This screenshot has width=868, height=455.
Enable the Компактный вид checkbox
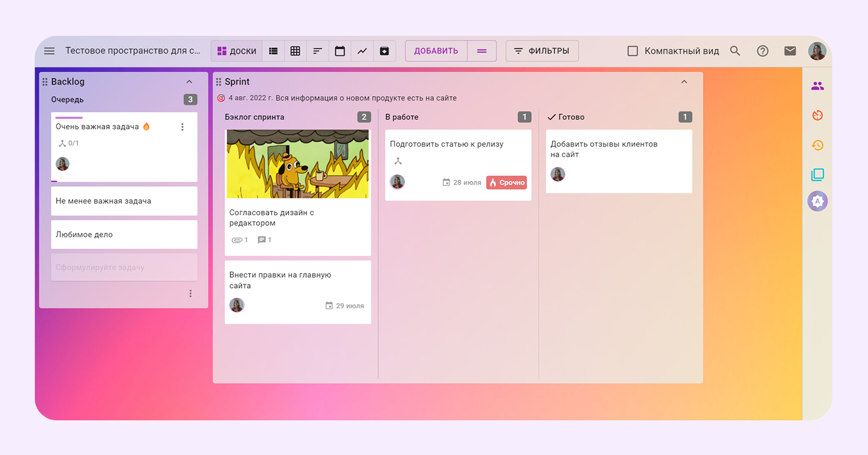click(633, 51)
